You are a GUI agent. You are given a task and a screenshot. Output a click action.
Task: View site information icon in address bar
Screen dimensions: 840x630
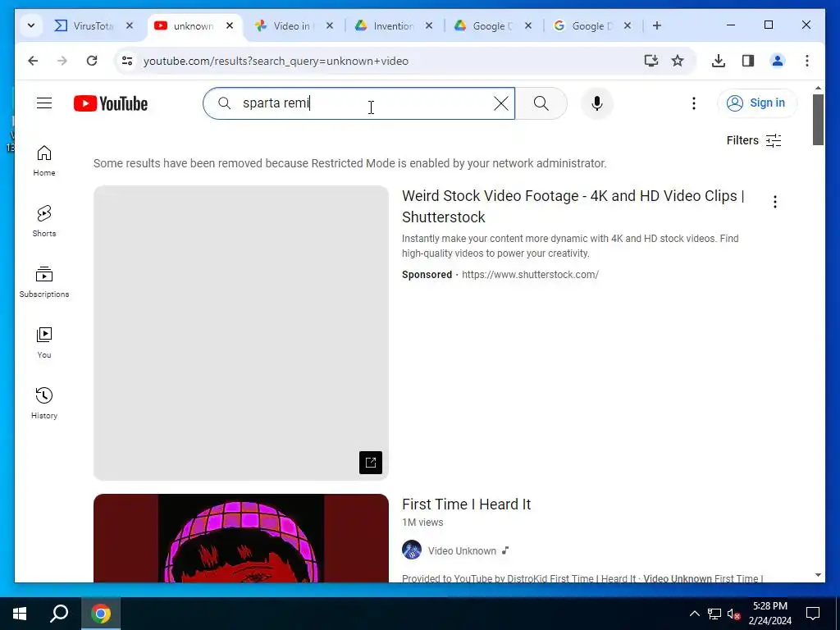coord(127,61)
